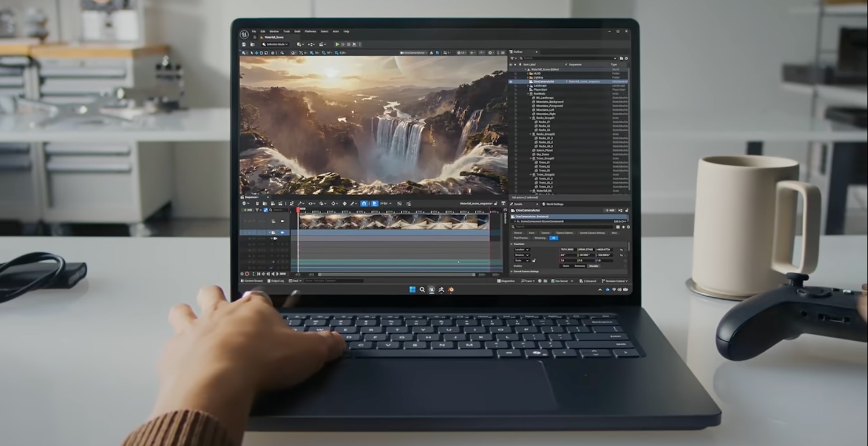Select the All filter in Details
This screenshot has height=446, width=868.
point(554,238)
